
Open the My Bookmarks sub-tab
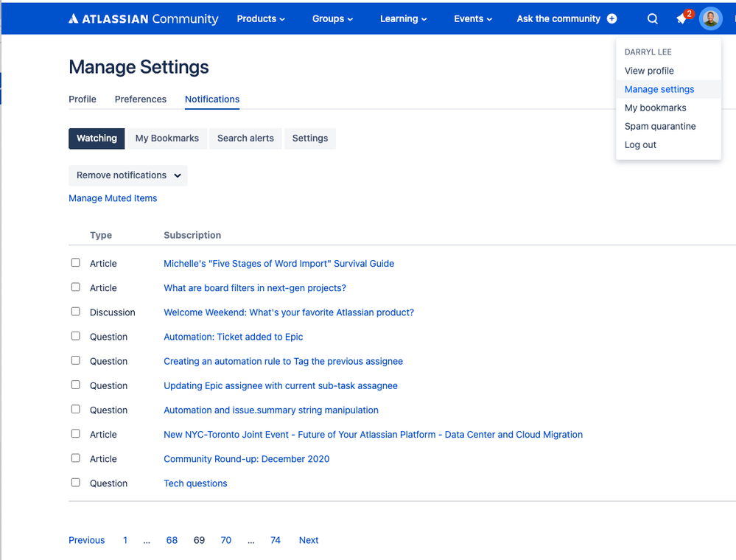(167, 139)
